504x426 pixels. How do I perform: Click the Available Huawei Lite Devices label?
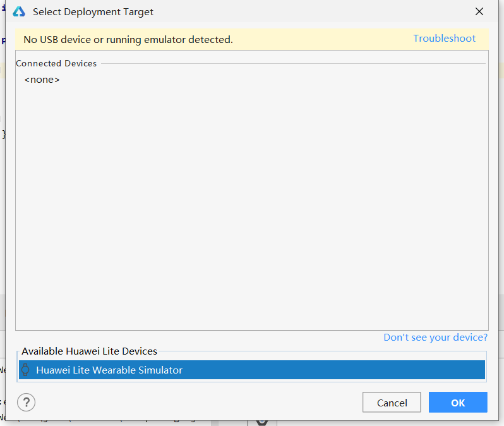coord(89,351)
